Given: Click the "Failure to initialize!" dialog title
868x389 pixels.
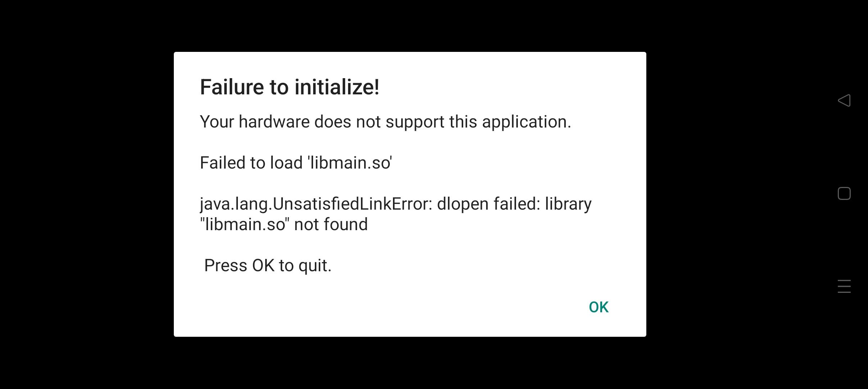Looking at the screenshot, I should tap(289, 87).
